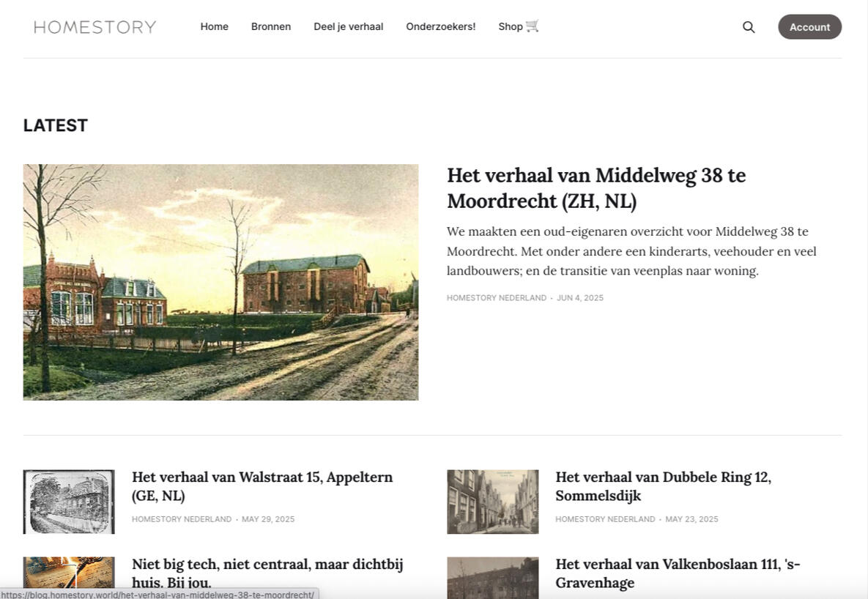Click the HOMESTORY logo
Image resolution: width=868 pixels, height=599 pixels.
pyautogui.click(x=95, y=27)
